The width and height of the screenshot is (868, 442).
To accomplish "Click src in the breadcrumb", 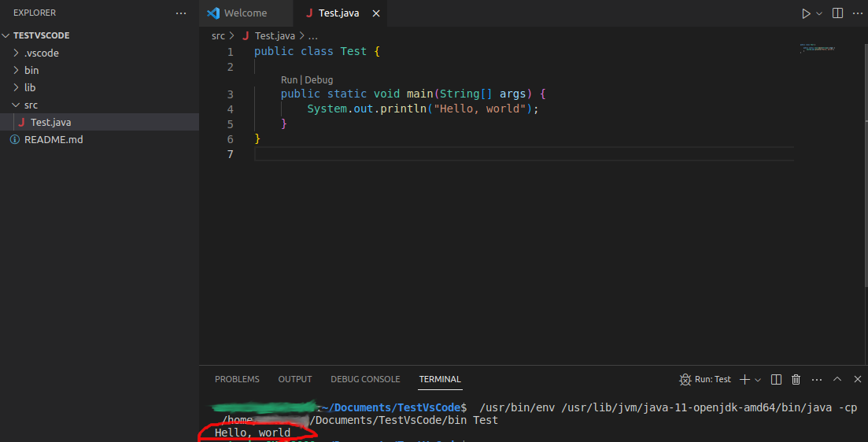I will click(218, 36).
